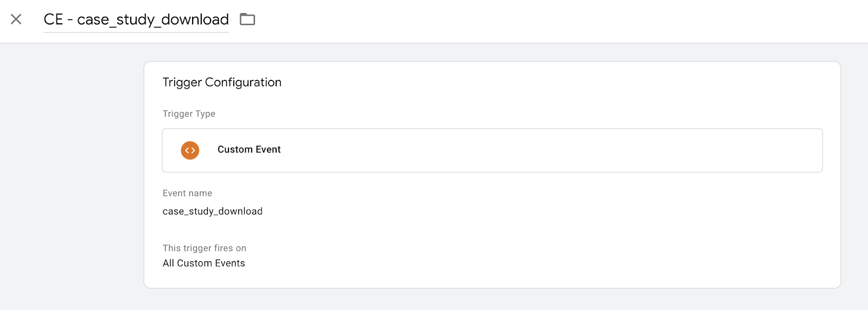Click the 'This trigger fires on' label

coord(205,248)
